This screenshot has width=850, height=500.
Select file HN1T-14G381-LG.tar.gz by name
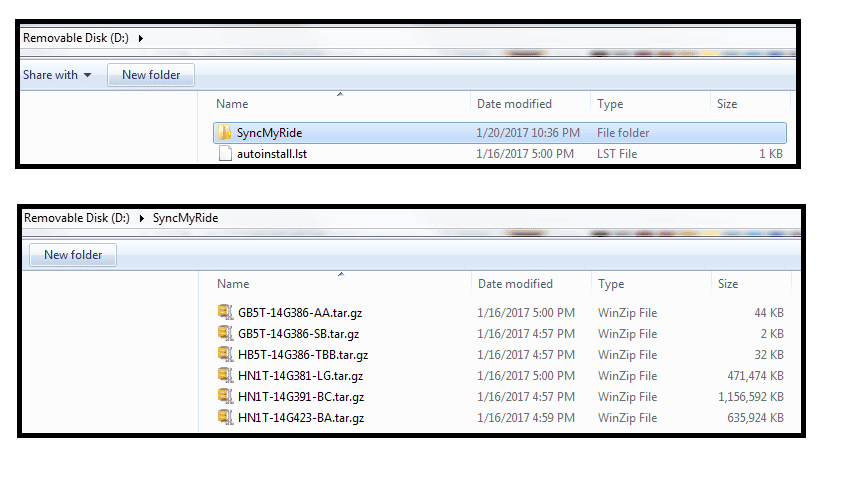tap(300, 376)
